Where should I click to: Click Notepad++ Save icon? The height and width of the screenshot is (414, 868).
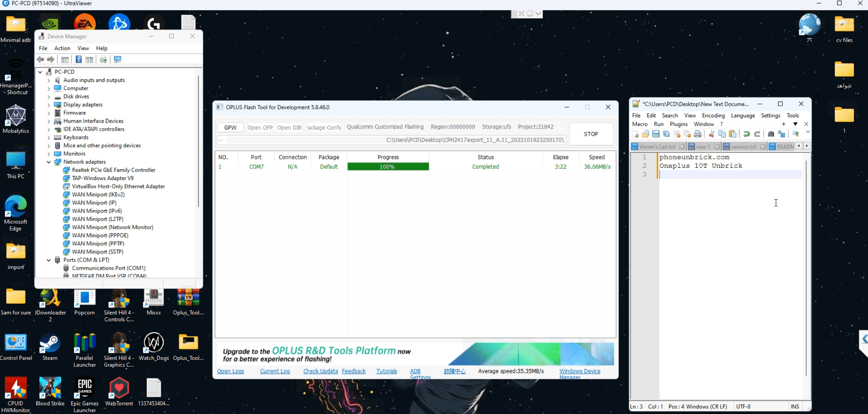(x=656, y=134)
